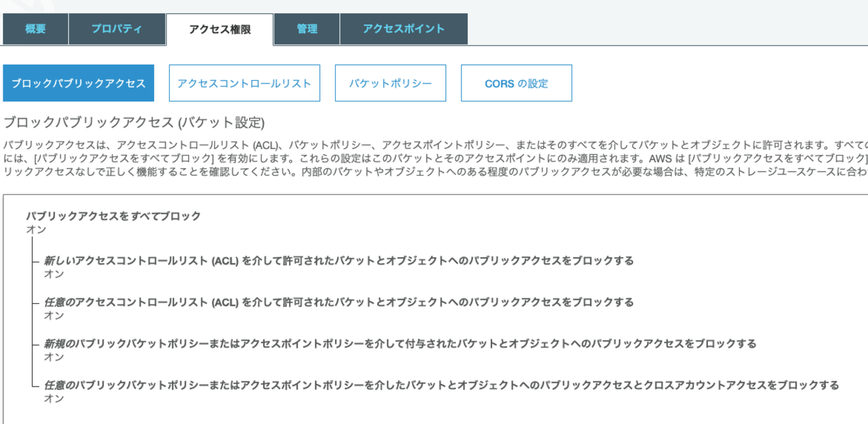Viewport: 868px width, 424px height.
Task: Go to the 管理 tab
Action: click(307, 29)
